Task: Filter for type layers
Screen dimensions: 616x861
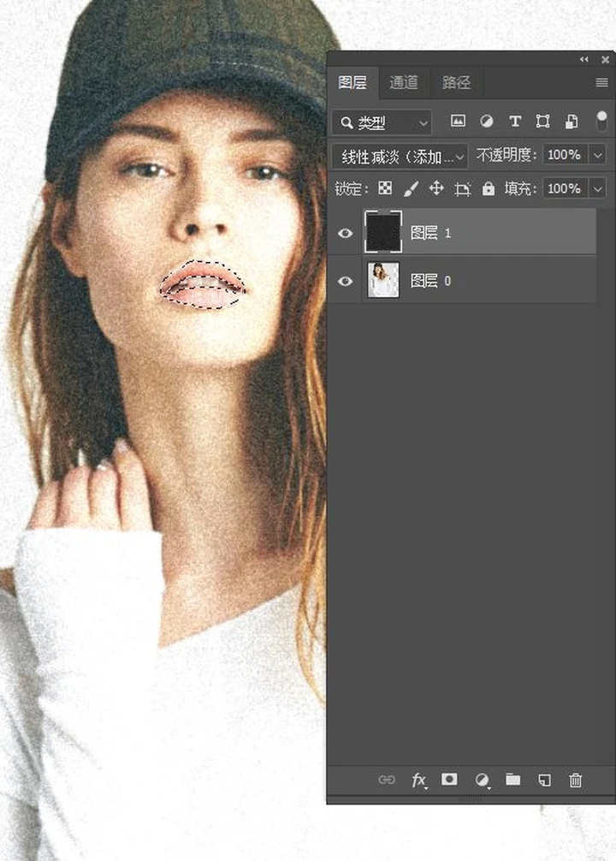Action: pos(515,122)
